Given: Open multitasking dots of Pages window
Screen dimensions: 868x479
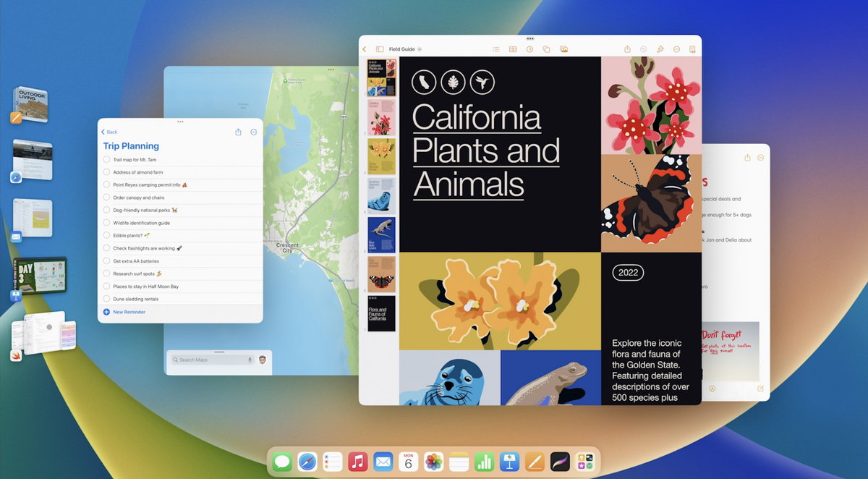Looking at the screenshot, I should [530, 38].
